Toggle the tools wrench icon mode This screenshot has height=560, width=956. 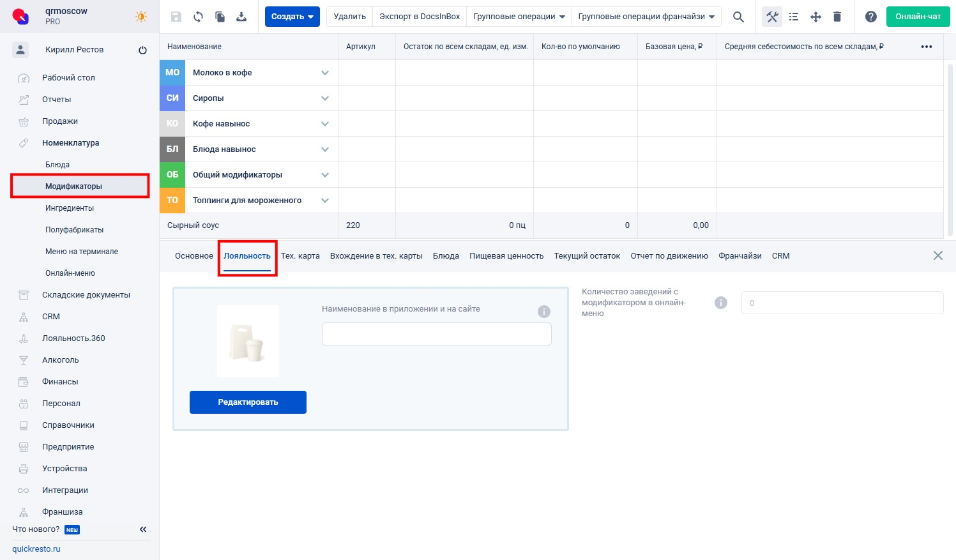point(772,17)
